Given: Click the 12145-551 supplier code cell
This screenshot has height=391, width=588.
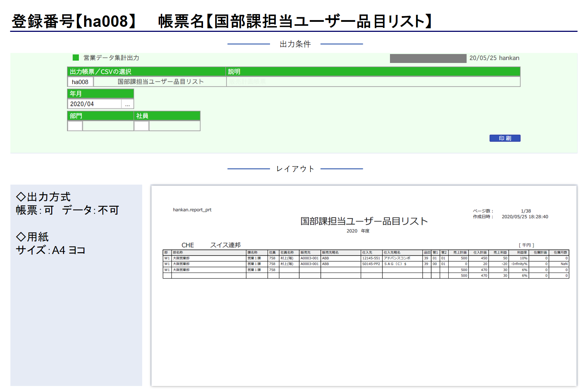Looking at the screenshot, I should (x=371, y=258).
